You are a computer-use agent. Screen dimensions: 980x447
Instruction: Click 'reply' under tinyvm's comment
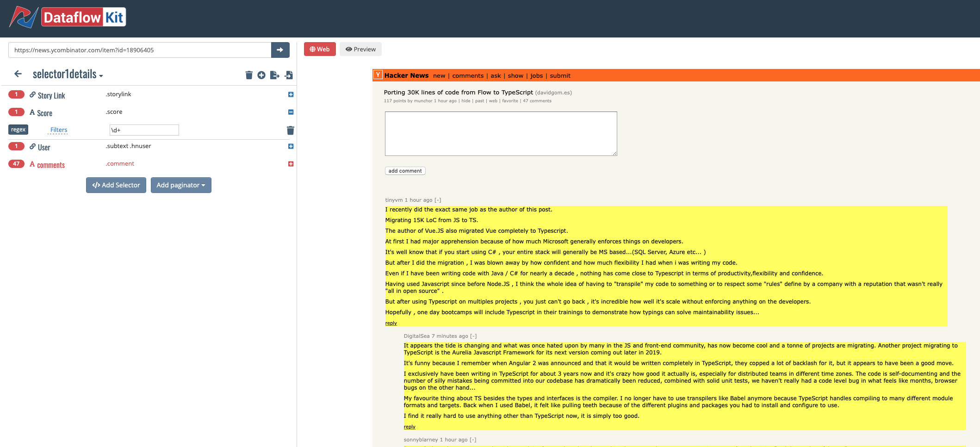point(391,323)
